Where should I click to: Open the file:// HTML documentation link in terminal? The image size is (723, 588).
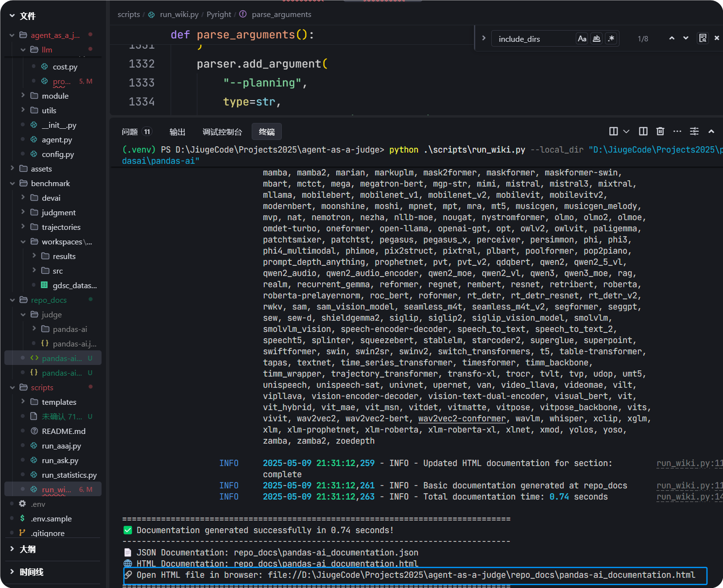[482, 575]
